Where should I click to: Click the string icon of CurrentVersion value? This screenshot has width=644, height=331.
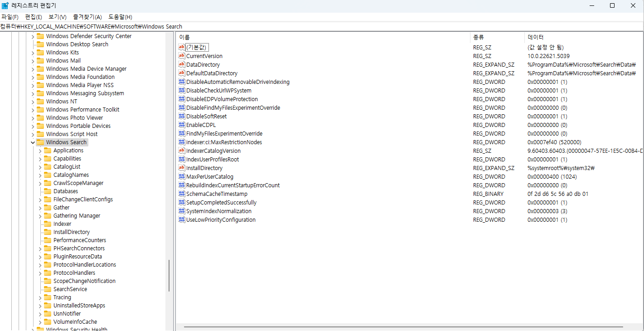182,56
